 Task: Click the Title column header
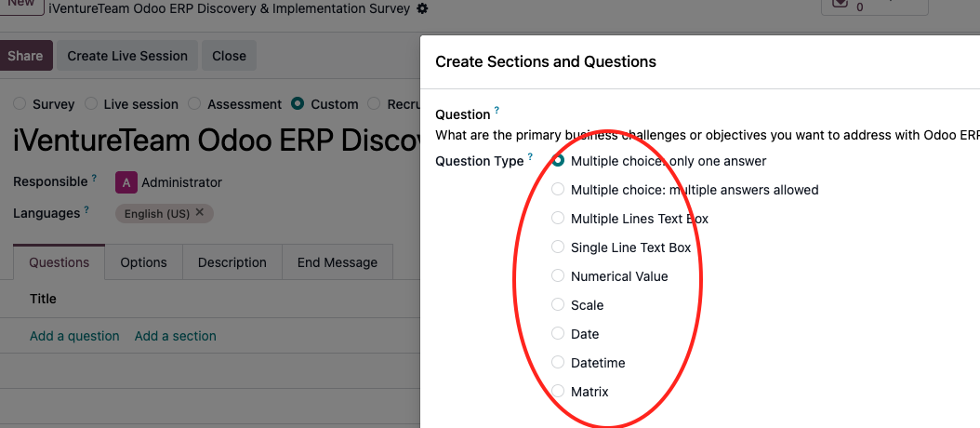(x=43, y=299)
